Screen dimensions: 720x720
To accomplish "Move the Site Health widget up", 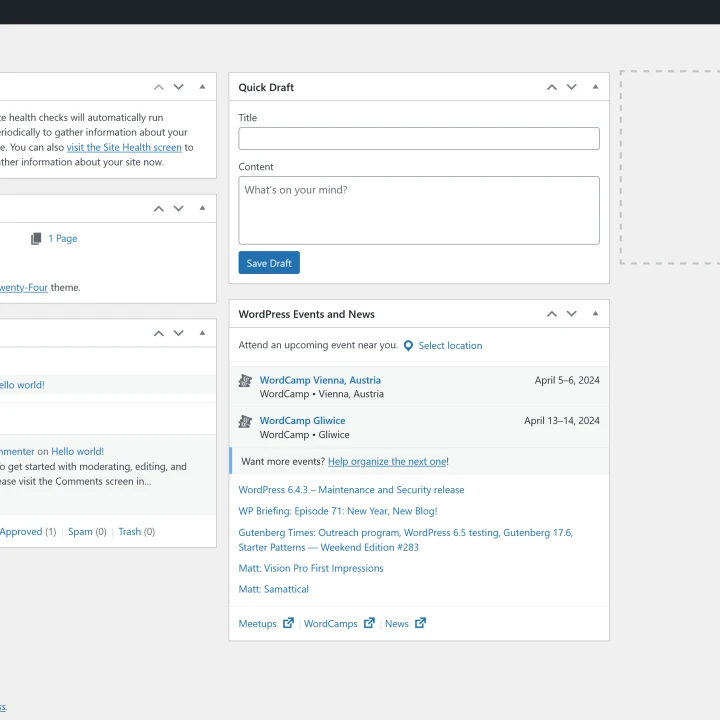I will pyautogui.click(x=158, y=87).
